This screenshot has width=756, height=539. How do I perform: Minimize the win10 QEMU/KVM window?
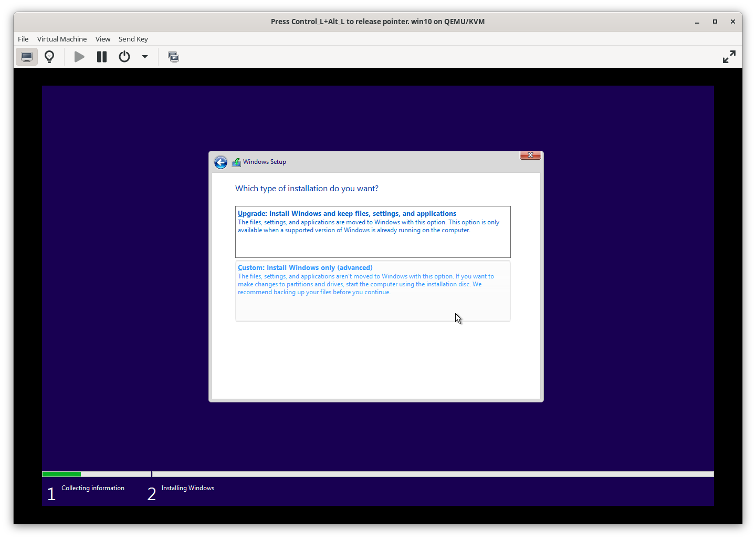[x=697, y=22]
